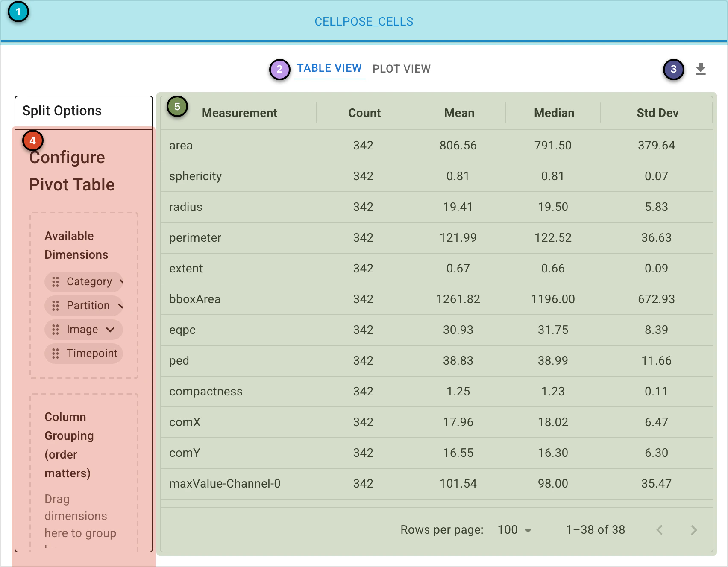Open the Split Options panel header
The image size is (728, 567).
[84, 111]
